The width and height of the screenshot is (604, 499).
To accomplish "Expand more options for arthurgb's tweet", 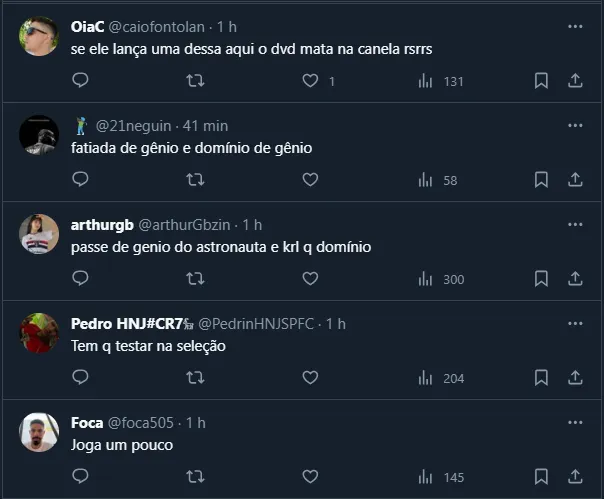I will (575, 224).
